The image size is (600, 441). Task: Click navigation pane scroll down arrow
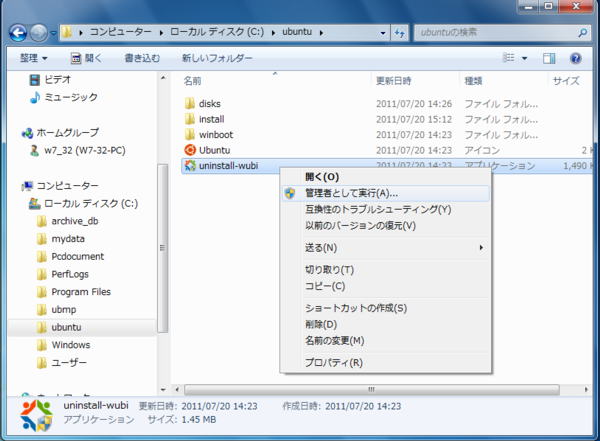tap(163, 390)
